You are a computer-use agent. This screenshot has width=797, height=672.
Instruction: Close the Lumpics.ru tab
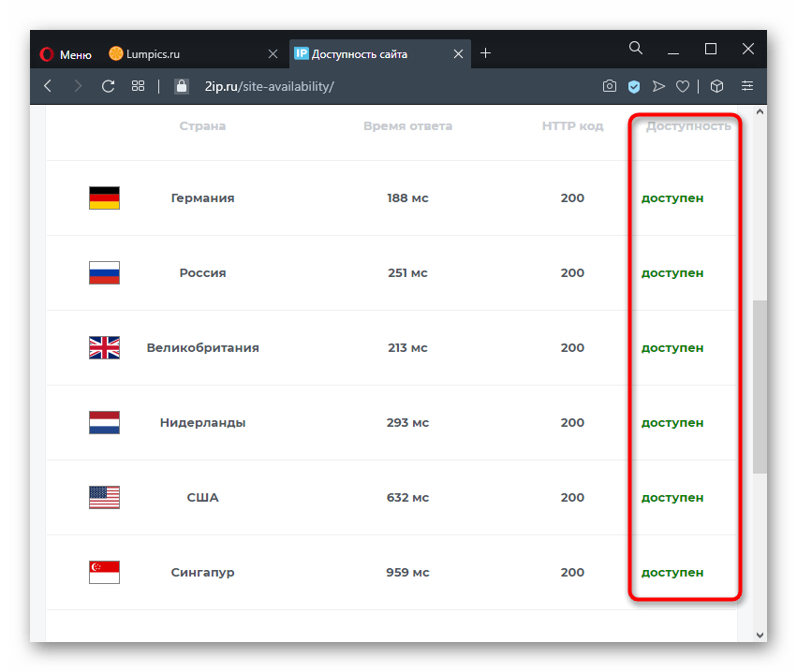pos(273,54)
